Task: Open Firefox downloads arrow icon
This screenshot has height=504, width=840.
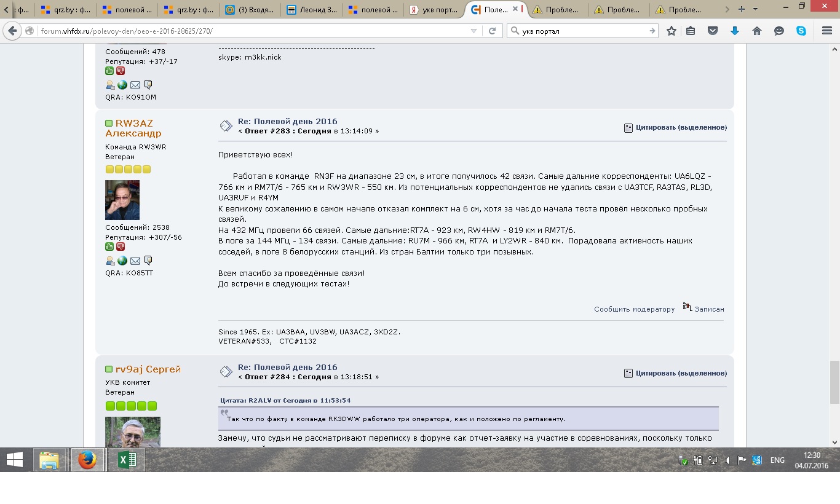Action: coord(734,31)
